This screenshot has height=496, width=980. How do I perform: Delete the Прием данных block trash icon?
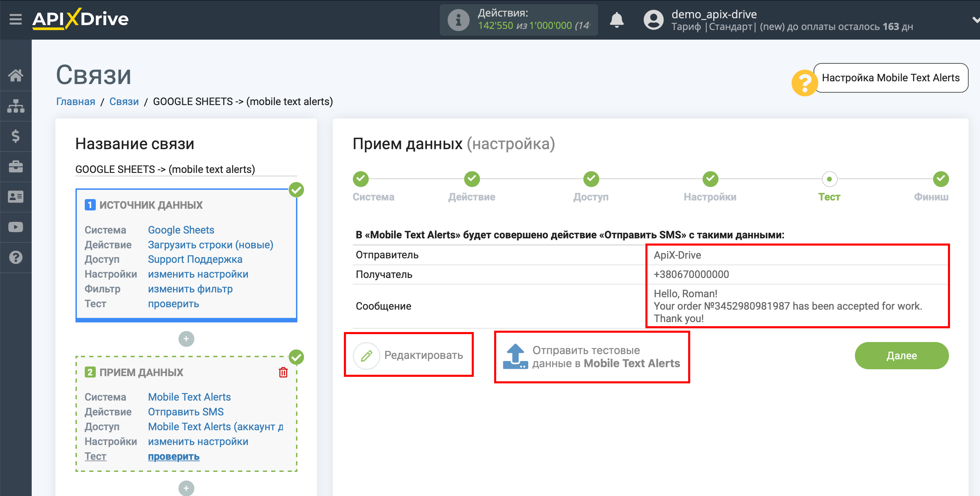(x=283, y=372)
